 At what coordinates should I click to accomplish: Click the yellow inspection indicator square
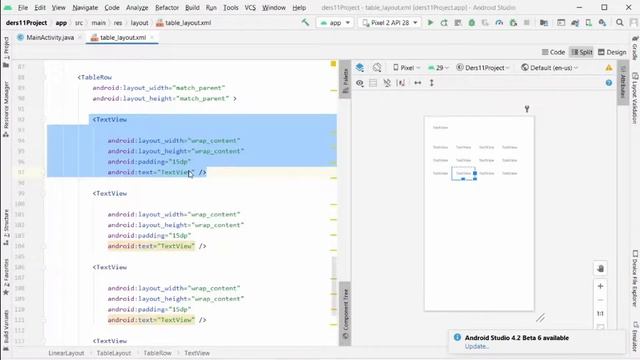click(333, 64)
